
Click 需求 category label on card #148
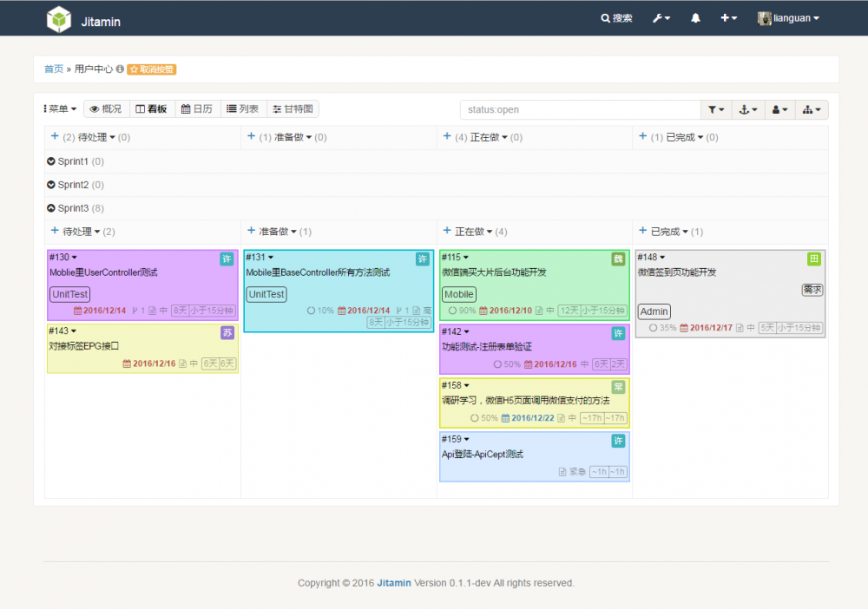[x=812, y=289]
